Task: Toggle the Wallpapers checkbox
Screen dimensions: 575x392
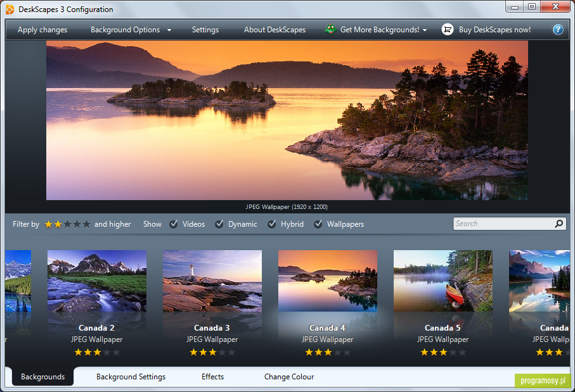Action: tap(318, 224)
